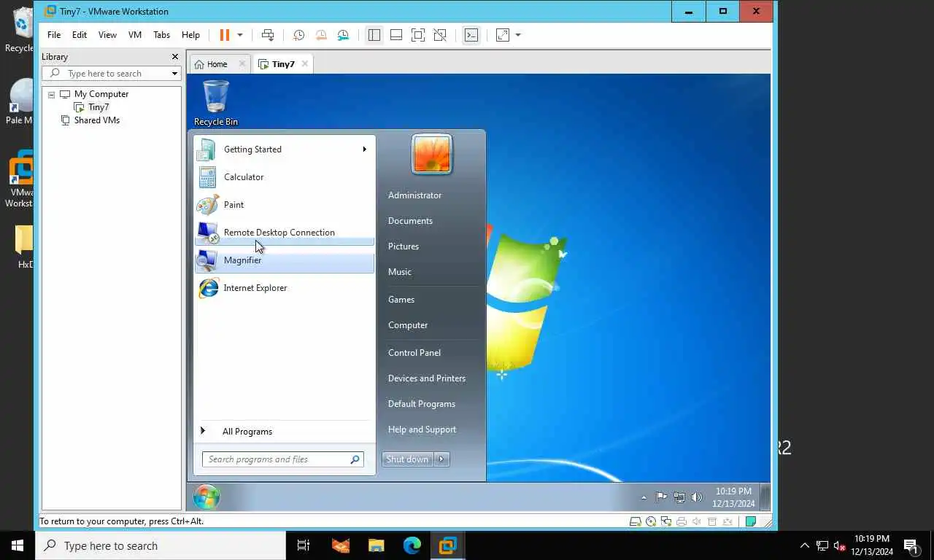Launch Calculator from the Start menu
Viewport: 934px width, 560px height.
coord(285,177)
